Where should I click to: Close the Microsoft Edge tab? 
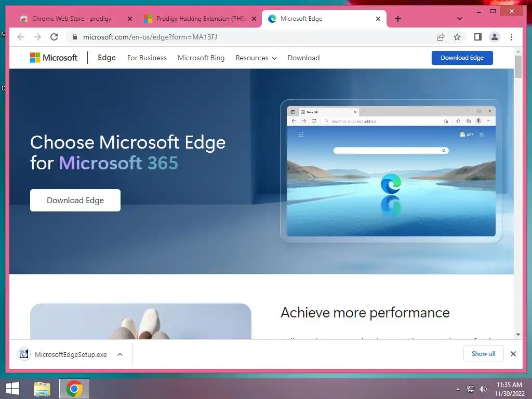(378, 19)
